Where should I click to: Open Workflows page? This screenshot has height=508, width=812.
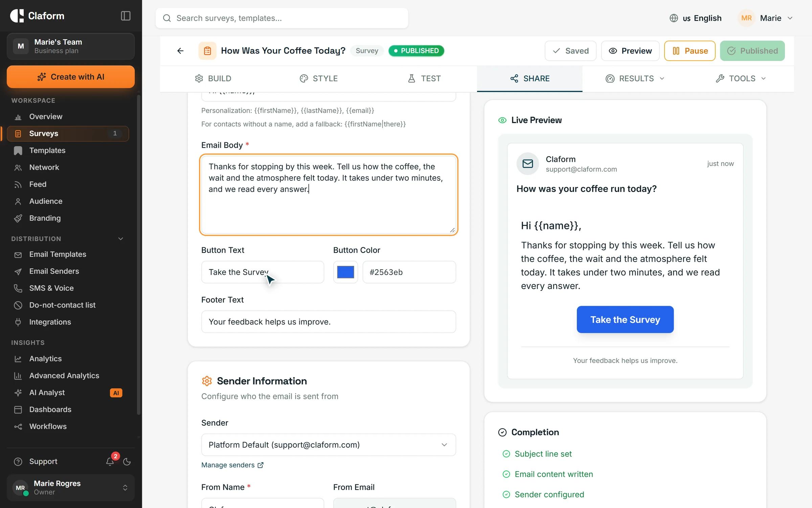68,426
